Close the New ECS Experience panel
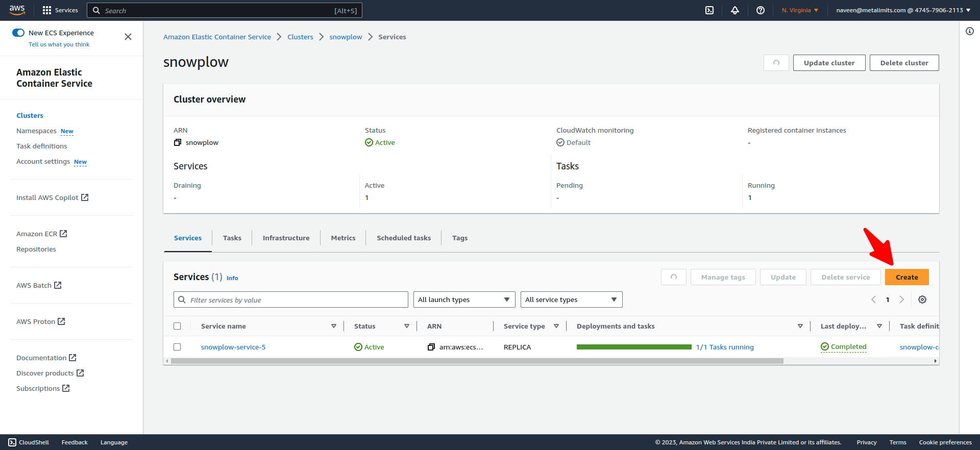The width and height of the screenshot is (980, 450). point(128,37)
